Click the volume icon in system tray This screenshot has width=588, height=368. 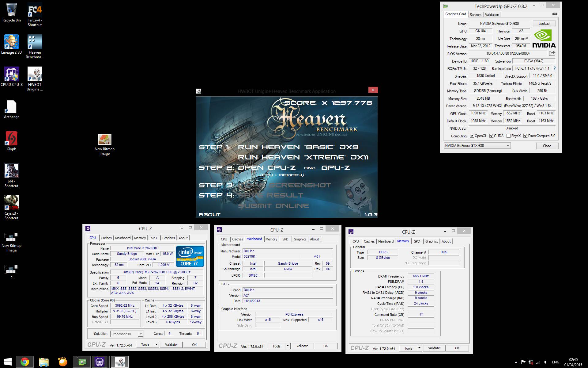pyautogui.click(x=545, y=362)
